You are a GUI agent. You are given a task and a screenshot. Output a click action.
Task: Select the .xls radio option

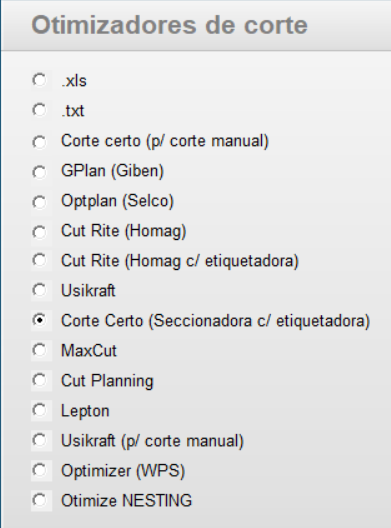(x=39, y=80)
